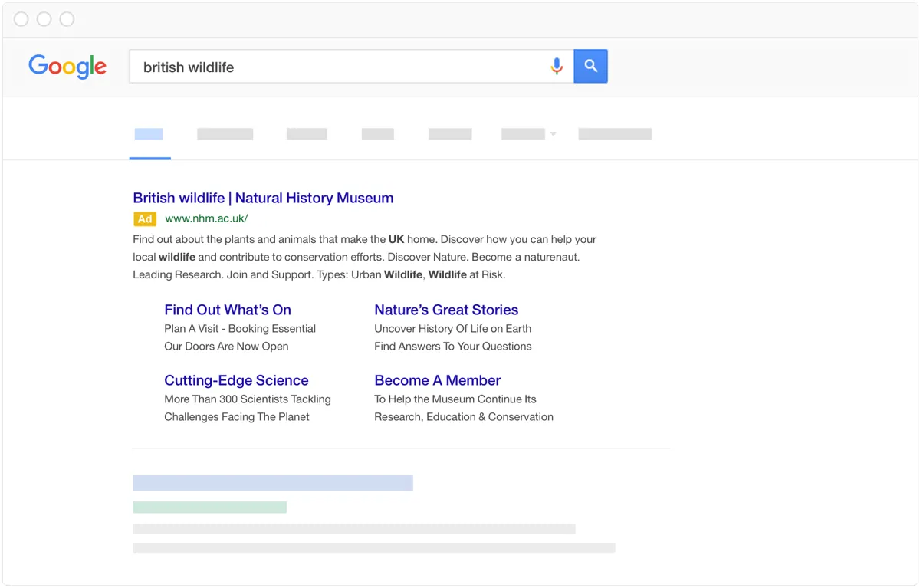The image size is (920, 588).
Task: Select the active blue-underlined first tab
Action: (x=149, y=135)
